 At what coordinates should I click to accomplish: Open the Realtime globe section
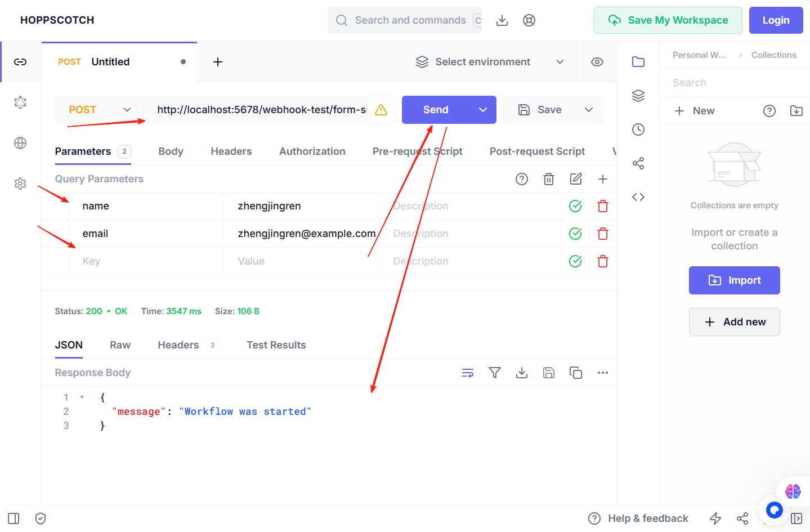click(20, 143)
